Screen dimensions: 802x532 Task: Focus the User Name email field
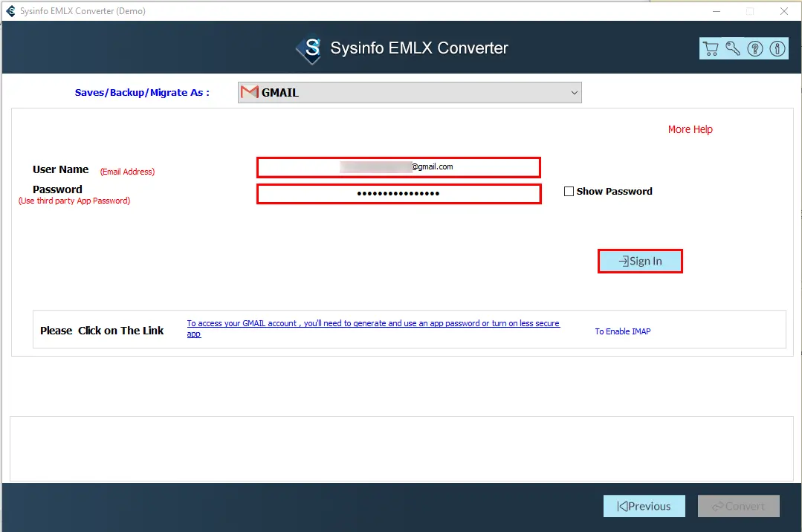398,167
